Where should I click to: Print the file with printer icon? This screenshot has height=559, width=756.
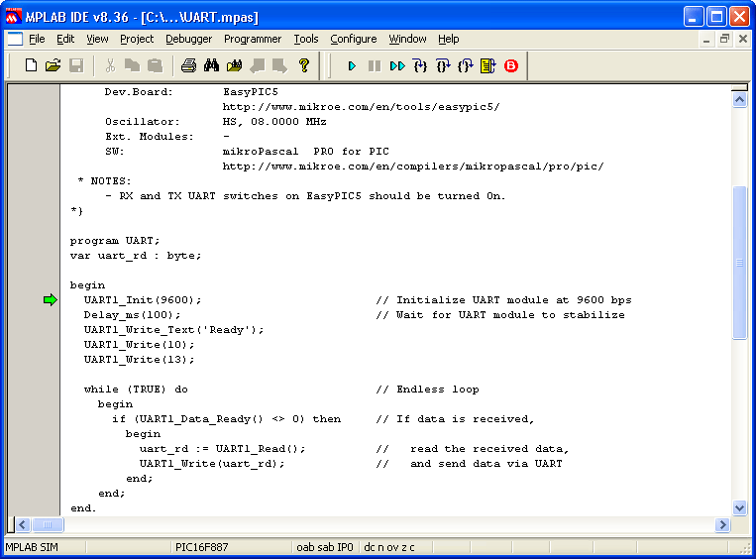(x=188, y=65)
